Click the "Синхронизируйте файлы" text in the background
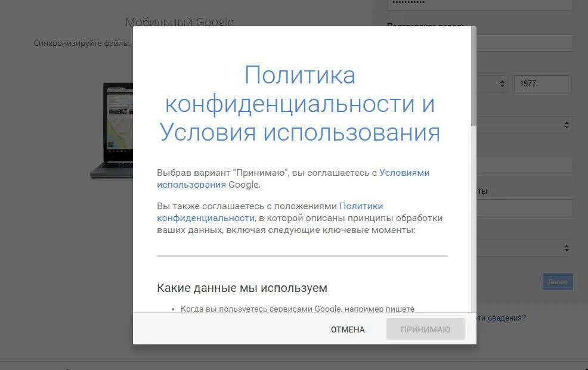 click(82, 43)
